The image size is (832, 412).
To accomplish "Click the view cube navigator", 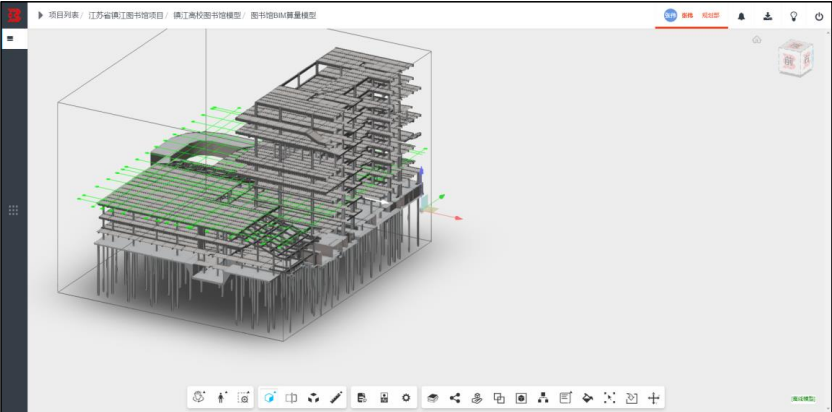I will (795, 58).
